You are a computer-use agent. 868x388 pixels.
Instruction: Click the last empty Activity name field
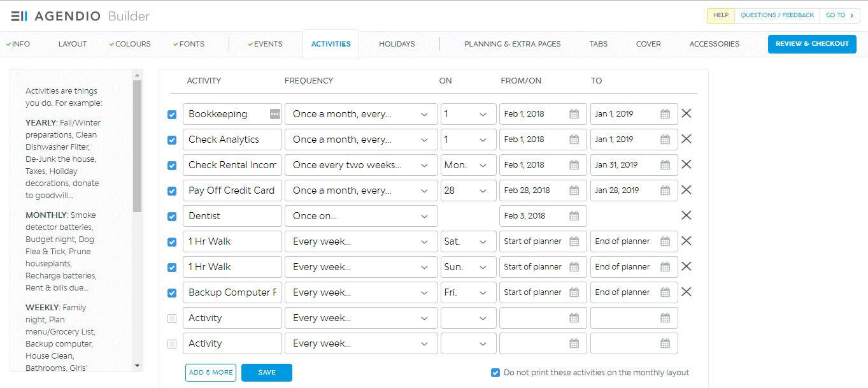(232, 343)
